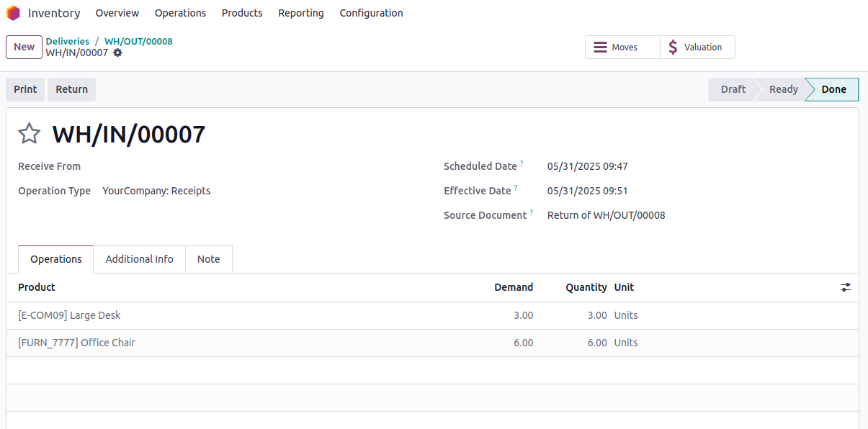Switch to the Additional Info tab
868x429 pixels.
click(139, 259)
